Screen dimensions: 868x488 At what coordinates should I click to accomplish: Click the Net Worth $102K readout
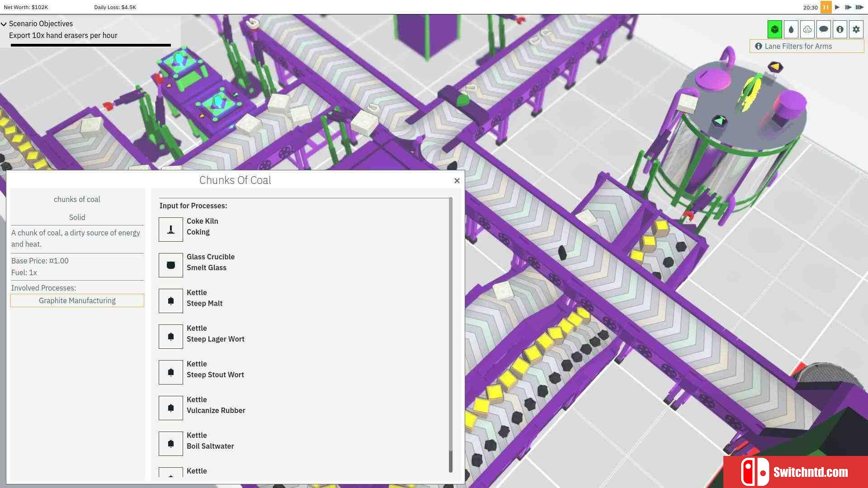click(x=26, y=7)
